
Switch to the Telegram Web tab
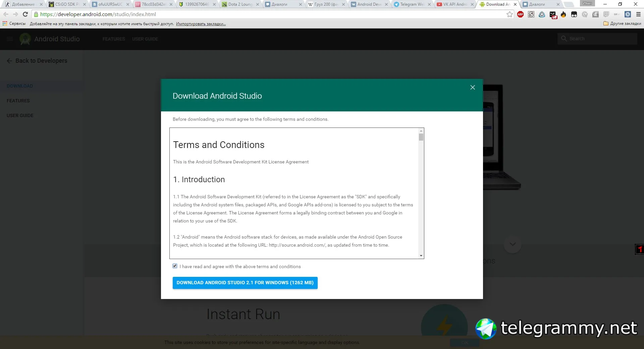point(412,4)
